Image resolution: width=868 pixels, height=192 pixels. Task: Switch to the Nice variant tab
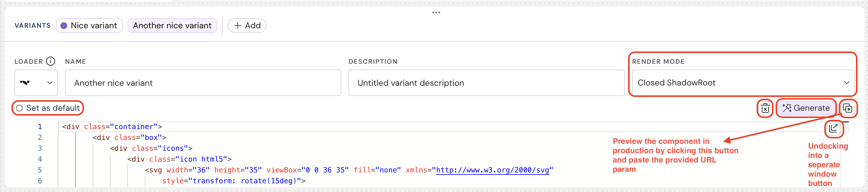(89, 26)
